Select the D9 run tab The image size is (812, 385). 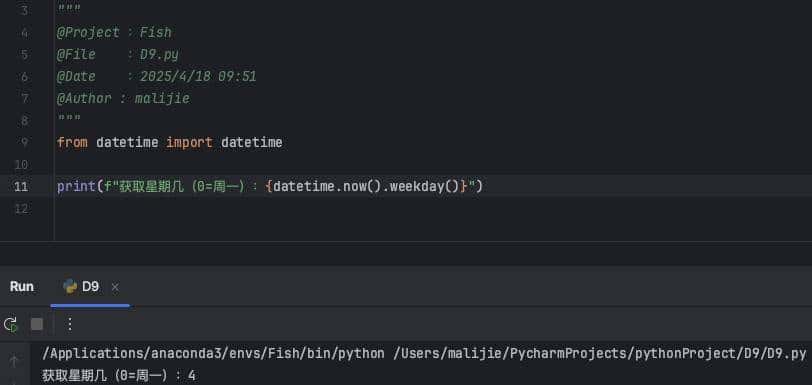[x=90, y=287]
